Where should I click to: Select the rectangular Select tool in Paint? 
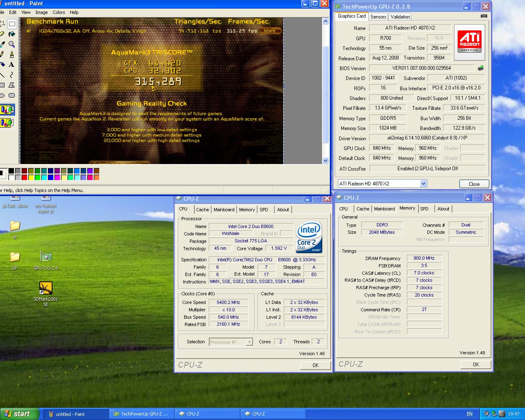(x=12, y=24)
